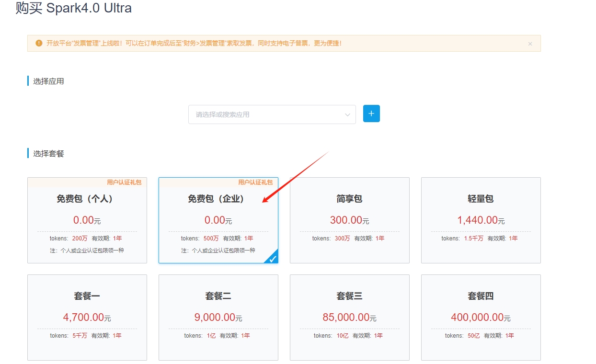This screenshot has width=596, height=364.
Task: Select the 免费包（个人） package card
Action: point(87,220)
